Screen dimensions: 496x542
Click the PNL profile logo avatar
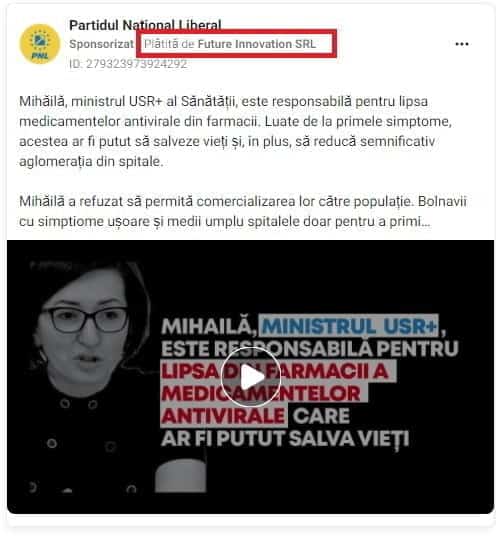40,44
